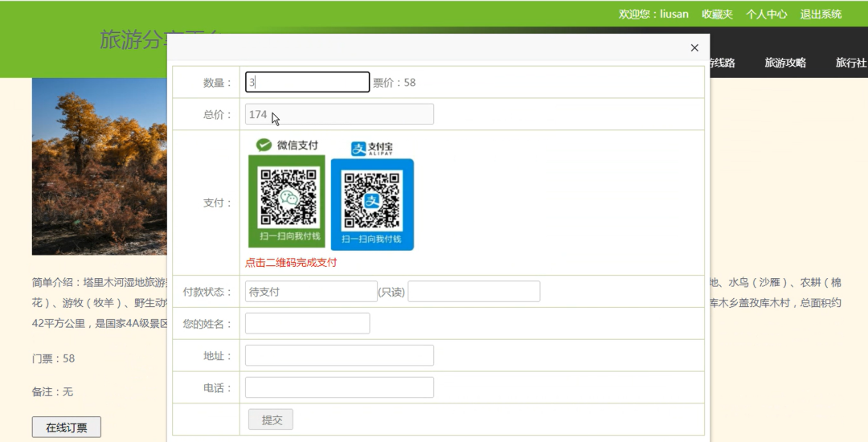The width and height of the screenshot is (868, 442).
Task: Open 收藏夹 favorites link
Action: (717, 14)
